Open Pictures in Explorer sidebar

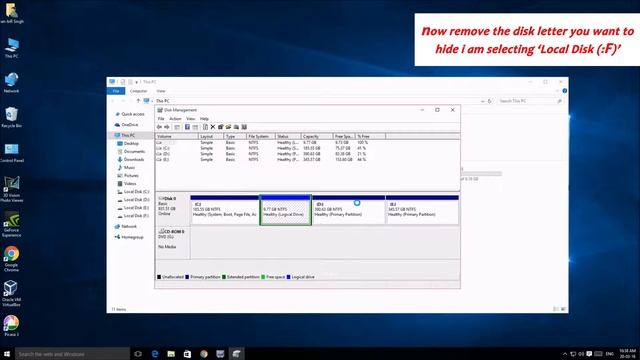point(131,176)
